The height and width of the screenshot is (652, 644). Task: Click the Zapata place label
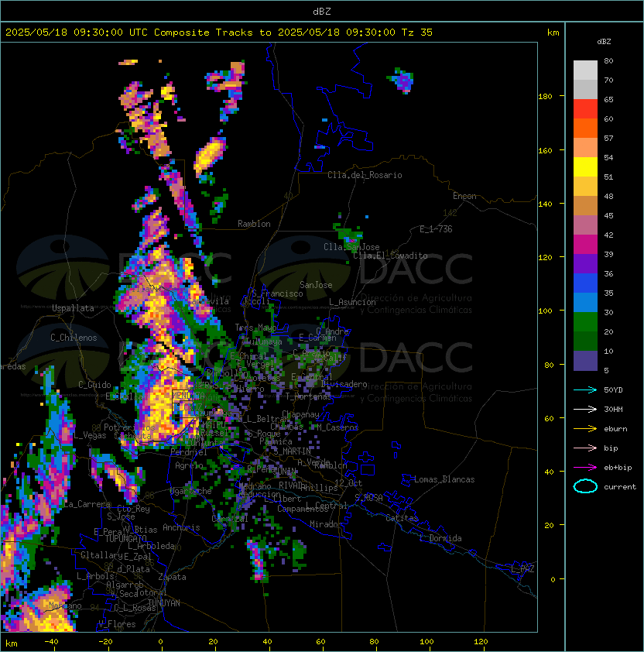pyautogui.click(x=172, y=577)
